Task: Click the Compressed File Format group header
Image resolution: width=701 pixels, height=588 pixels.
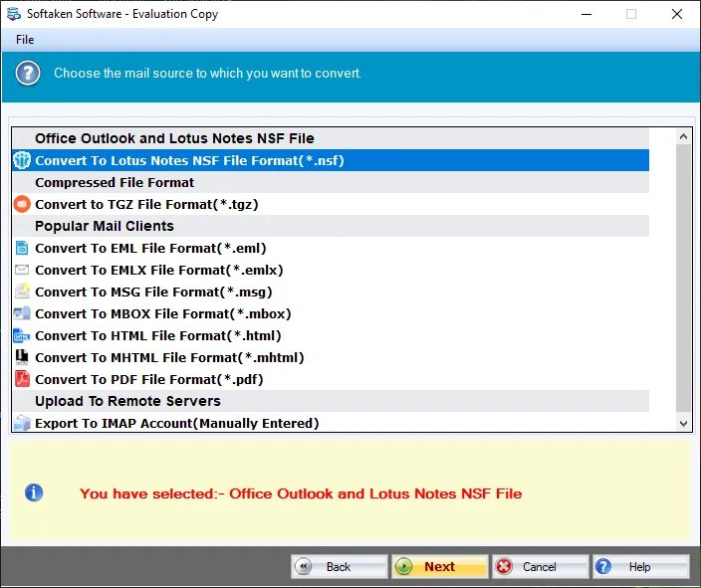Action: (x=331, y=182)
